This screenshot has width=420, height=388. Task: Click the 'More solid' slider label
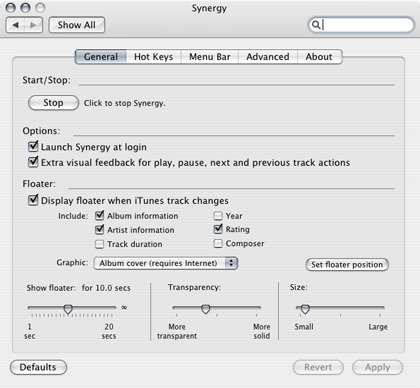(262, 331)
